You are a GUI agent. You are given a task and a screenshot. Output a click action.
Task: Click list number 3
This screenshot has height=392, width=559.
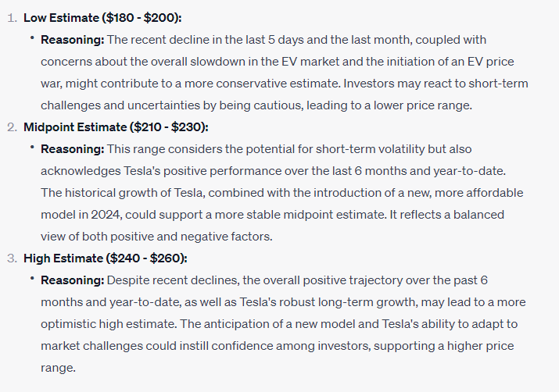(11, 258)
